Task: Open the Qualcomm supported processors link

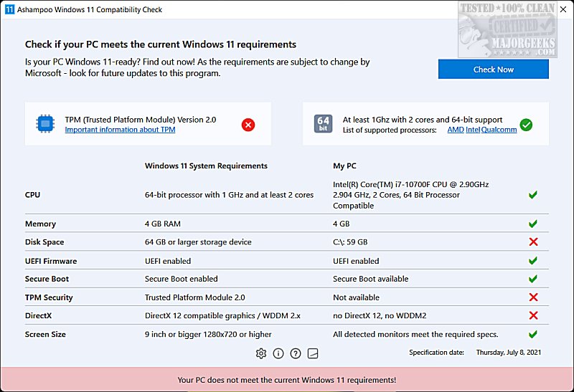Action: [x=499, y=130]
